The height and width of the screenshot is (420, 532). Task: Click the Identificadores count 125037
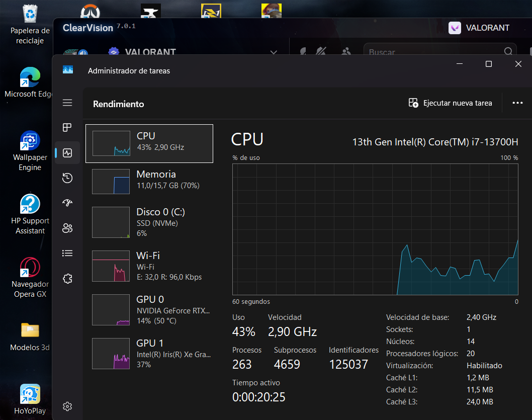[348, 364]
